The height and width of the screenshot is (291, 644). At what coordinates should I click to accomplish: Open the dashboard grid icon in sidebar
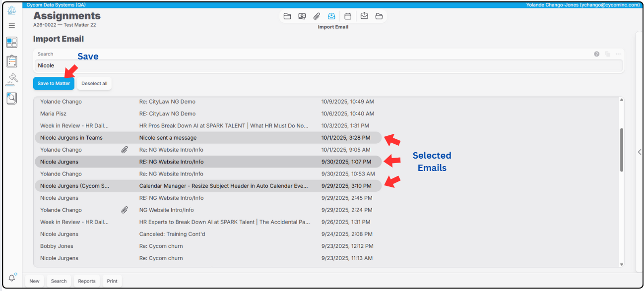pos(12,42)
